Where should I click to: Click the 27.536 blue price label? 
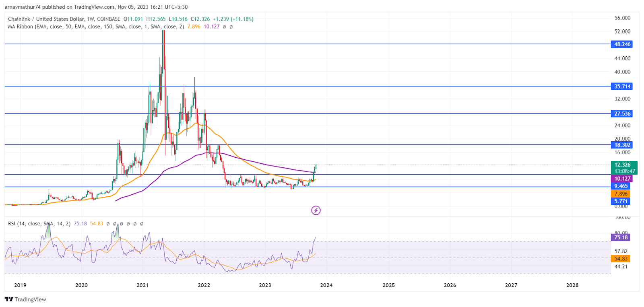[622, 114]
